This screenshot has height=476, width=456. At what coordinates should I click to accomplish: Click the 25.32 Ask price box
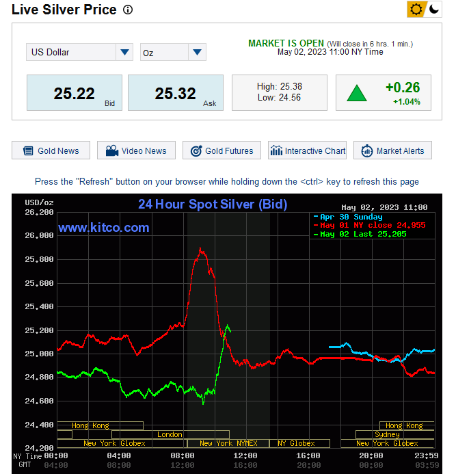(x=176, y=92)
